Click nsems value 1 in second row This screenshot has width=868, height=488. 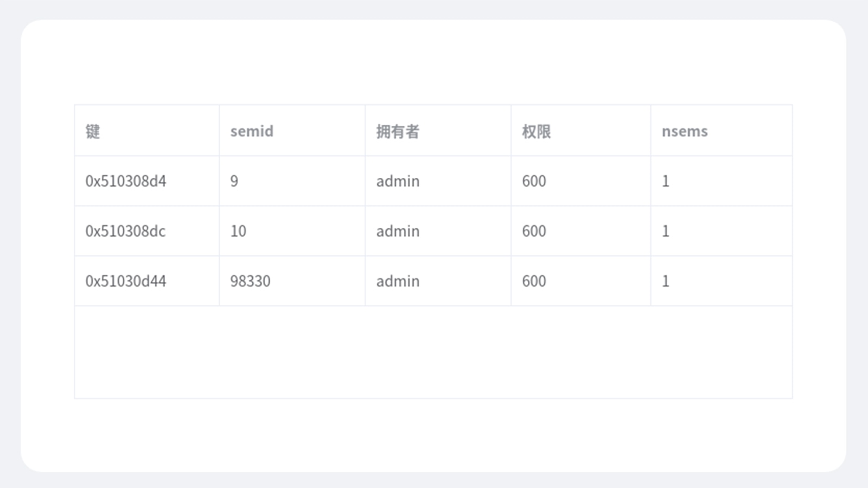coord(666,231)
